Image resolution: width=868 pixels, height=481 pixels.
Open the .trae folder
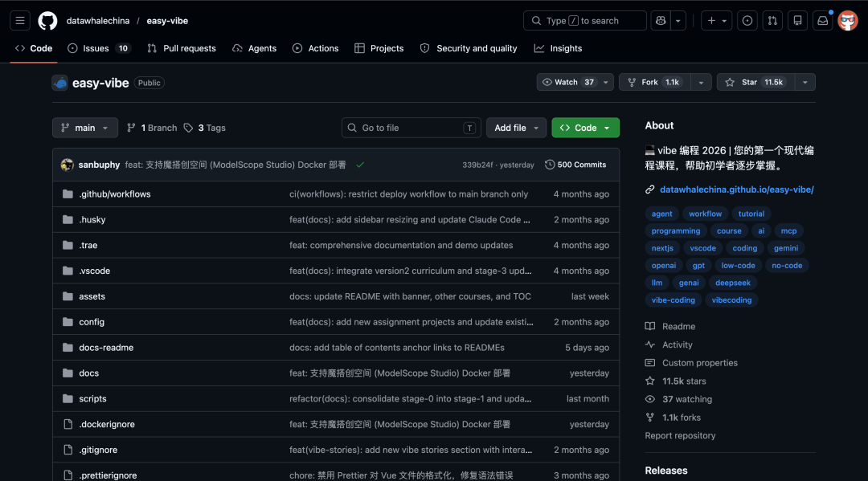tap(88, 245)
